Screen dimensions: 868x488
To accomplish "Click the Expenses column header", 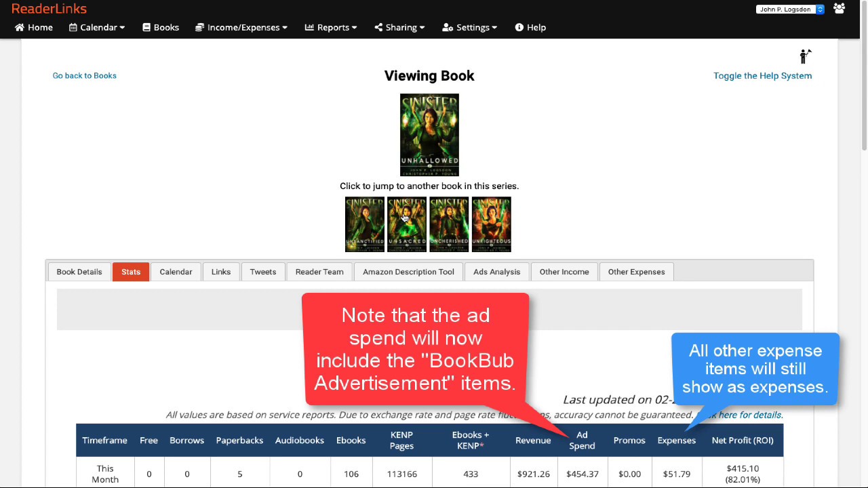I will pos(677,440).
